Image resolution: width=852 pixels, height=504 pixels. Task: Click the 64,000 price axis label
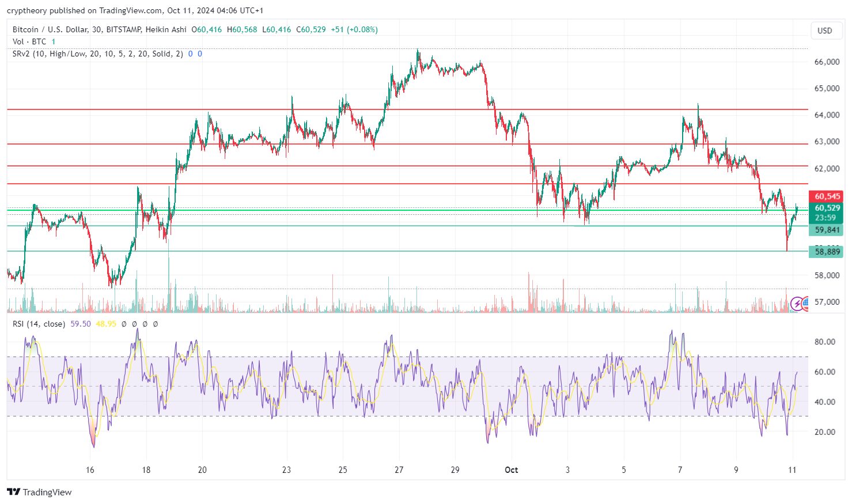pyautogui.click(x=827, y=115)
